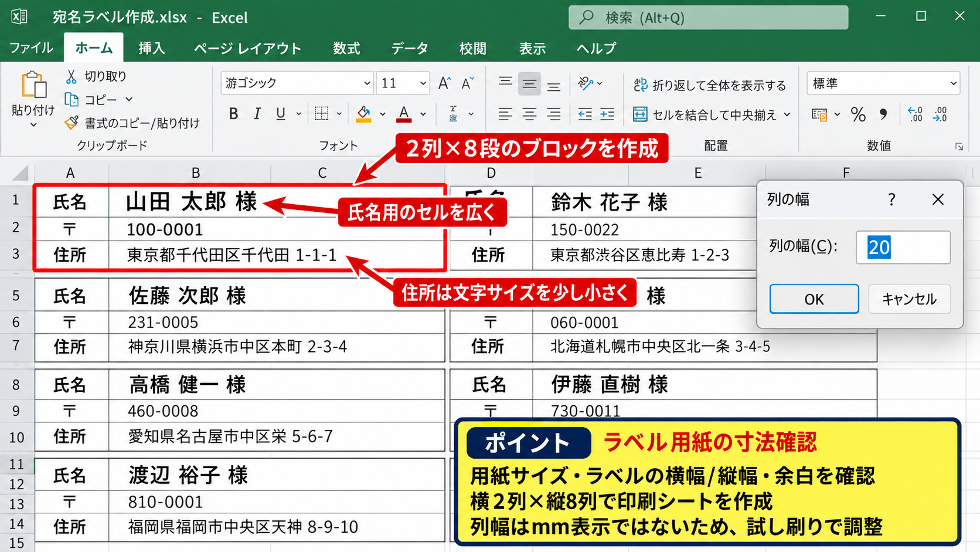Click the Paste clipboard icon
Image resolution: width=980 pixels, height=552 pixels.
[33, 86]
